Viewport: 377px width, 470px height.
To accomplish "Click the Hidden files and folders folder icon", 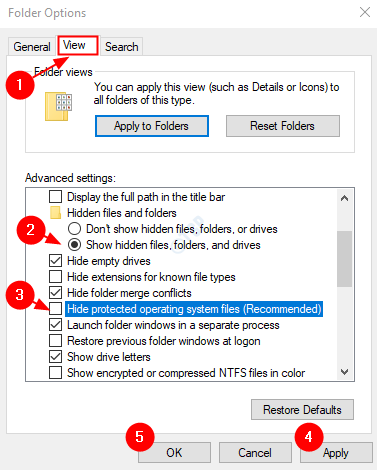I will tap(55, 213).
